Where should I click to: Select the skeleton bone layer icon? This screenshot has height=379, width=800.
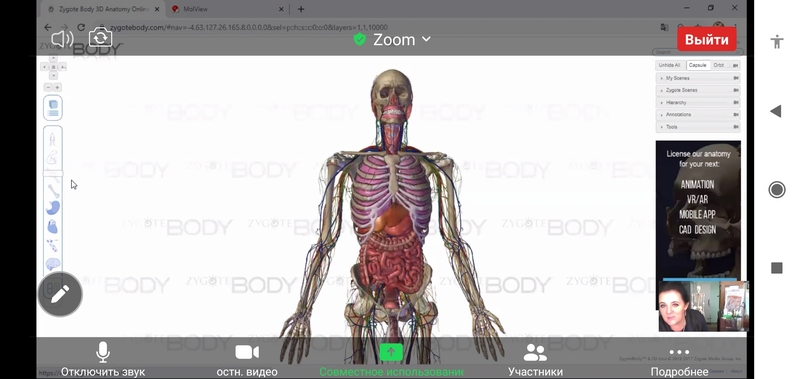[54, 191]
